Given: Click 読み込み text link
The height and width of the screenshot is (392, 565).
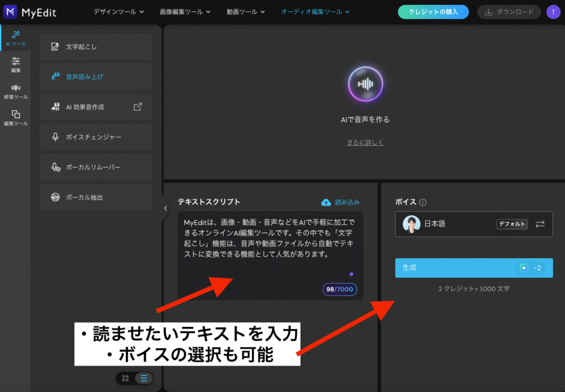Looking at the screenshot, I should (348, 202).
